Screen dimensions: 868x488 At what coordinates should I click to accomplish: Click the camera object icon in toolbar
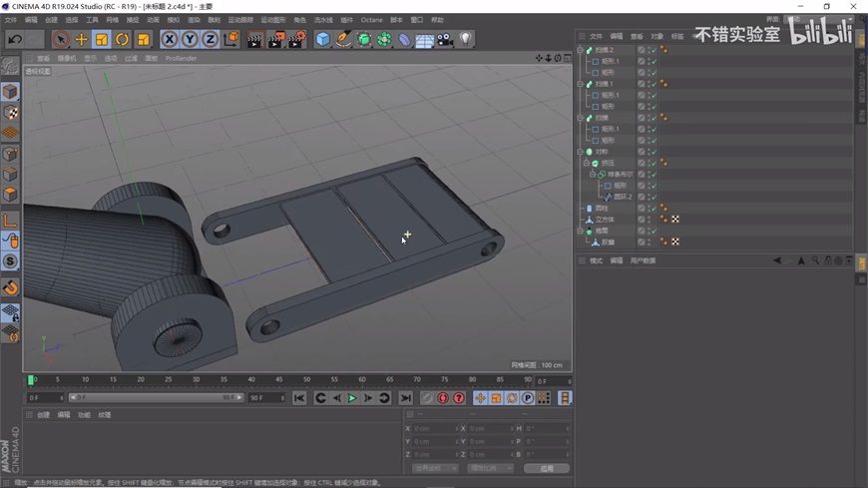point(445,40)
